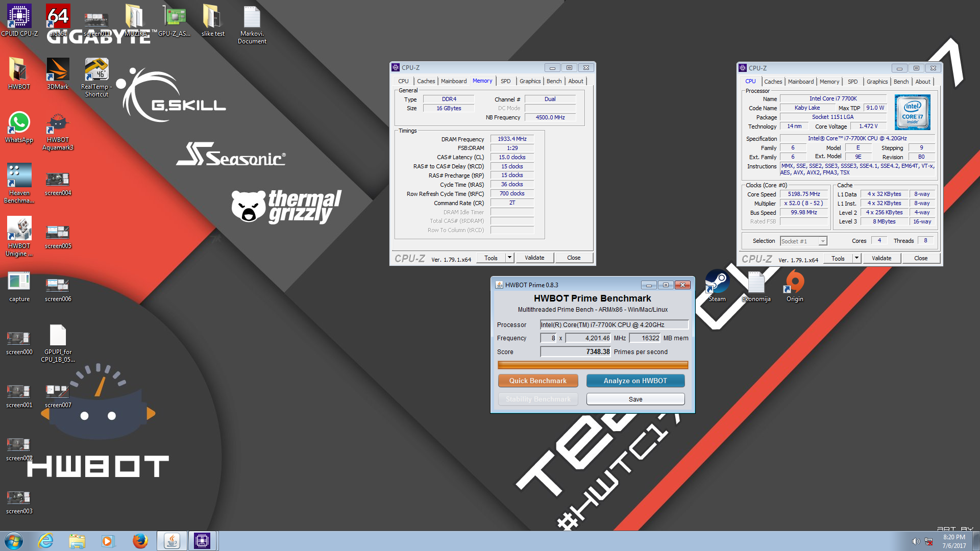Click the network tray icon
The width and height of the screenshot is (980, 551).
pos(928,541)
